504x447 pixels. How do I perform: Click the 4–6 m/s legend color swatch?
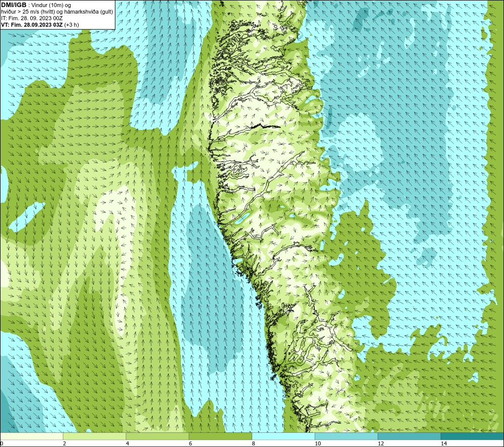(157, 436)
